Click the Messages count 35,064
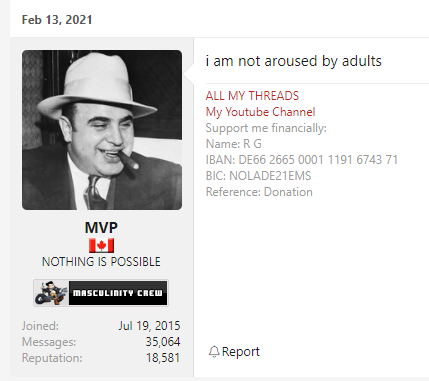Viewport: 429px width, 381px height. point(163,342)
